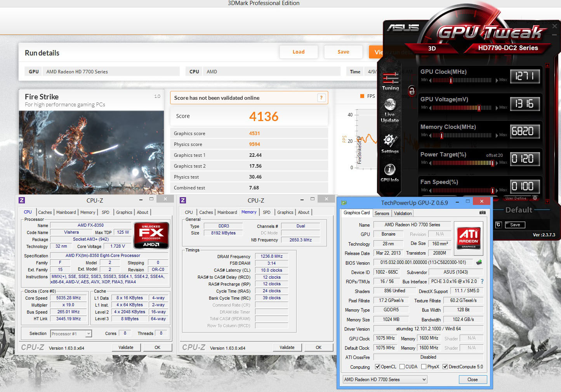Click the Memory Clock slider handle

coord(442,135)
